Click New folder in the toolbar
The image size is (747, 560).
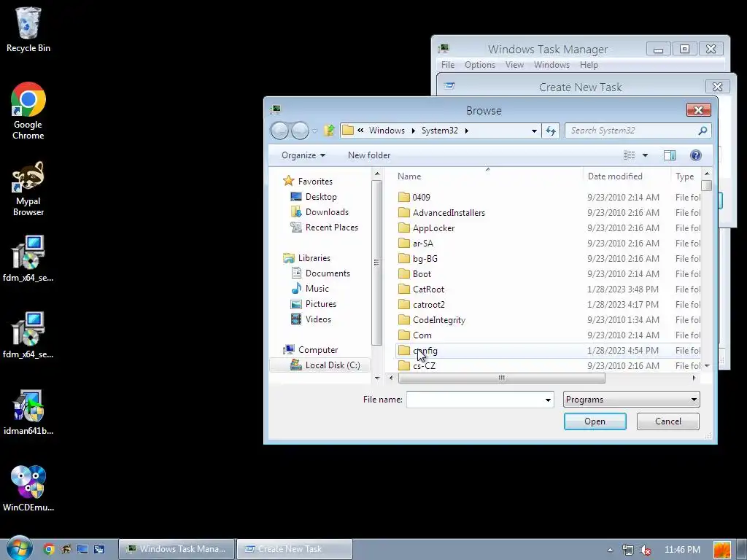pos(369,155)
